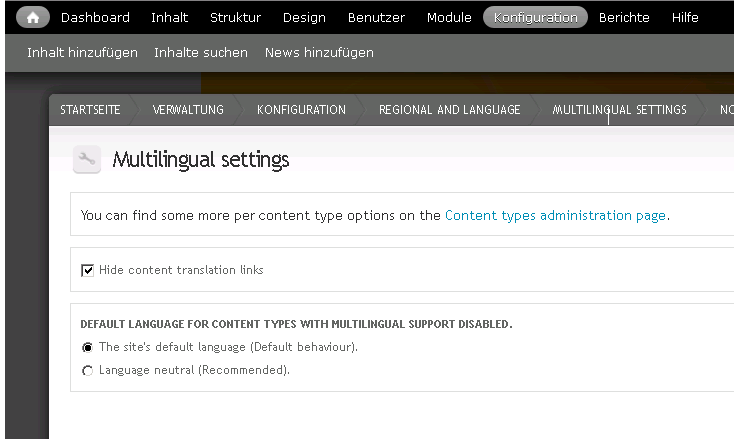Open the Content types administration page link
This screenshot has height=439, width=734.
click(x=556, y=215)
